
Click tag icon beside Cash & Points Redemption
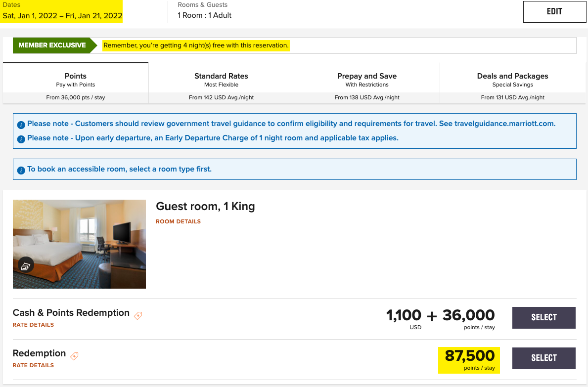pos(138,315)
